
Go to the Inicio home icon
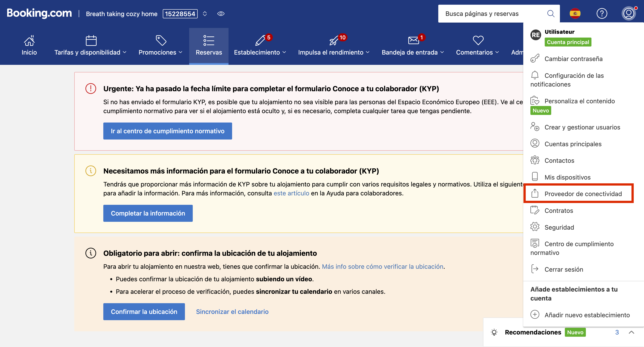[29, 41]
